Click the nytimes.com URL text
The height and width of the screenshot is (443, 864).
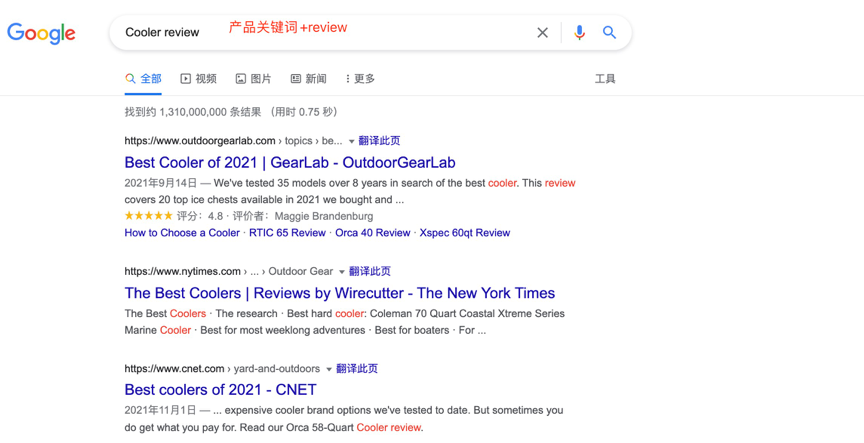point(182,272)
